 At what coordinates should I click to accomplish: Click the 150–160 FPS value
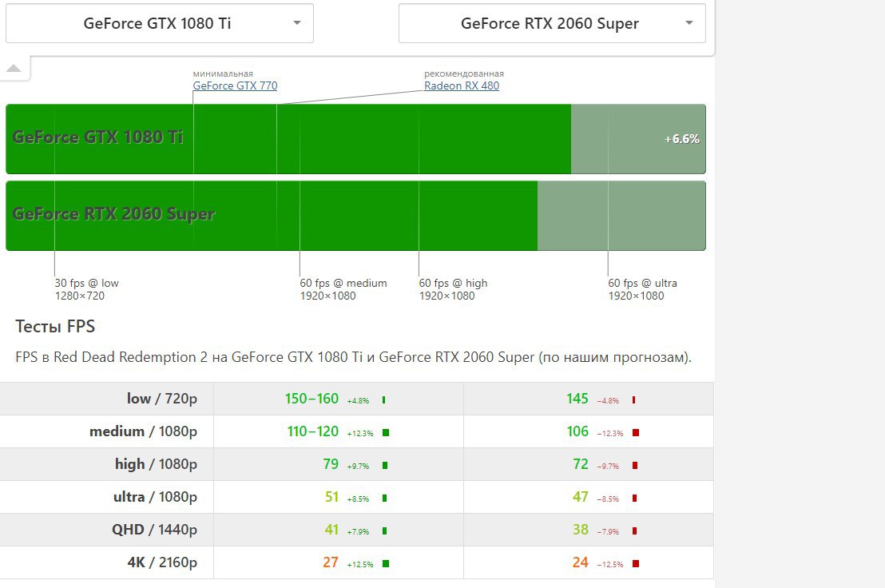tap(312, 399)
